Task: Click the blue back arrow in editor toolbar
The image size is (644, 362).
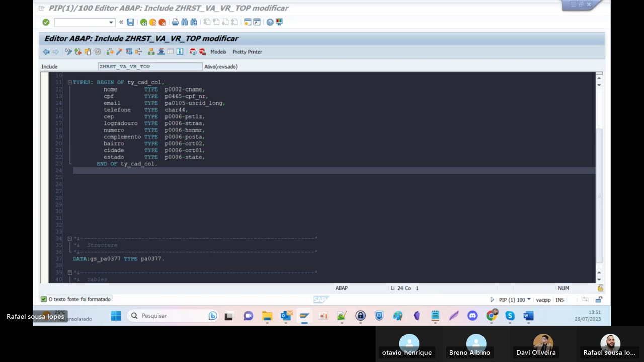Action: (46, 52)
